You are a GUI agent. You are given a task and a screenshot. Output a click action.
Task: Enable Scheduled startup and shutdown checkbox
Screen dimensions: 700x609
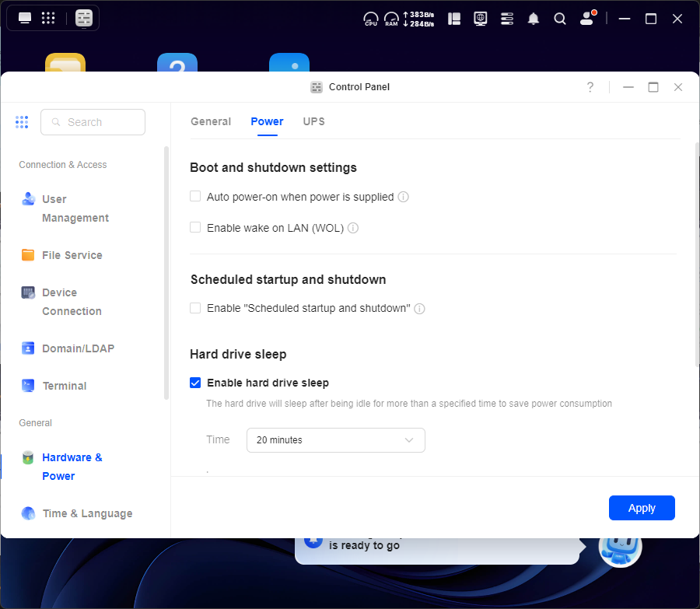click(196, 308)
